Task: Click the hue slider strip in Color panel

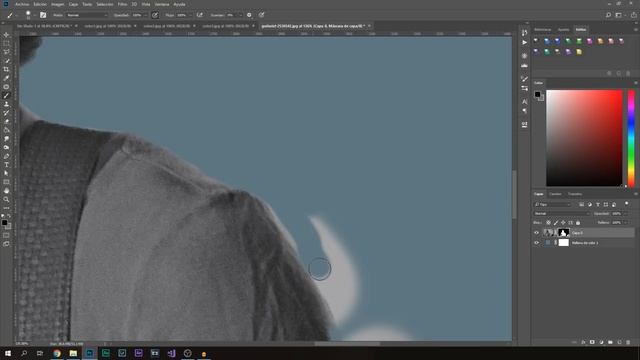Action: tap(631, 138)
